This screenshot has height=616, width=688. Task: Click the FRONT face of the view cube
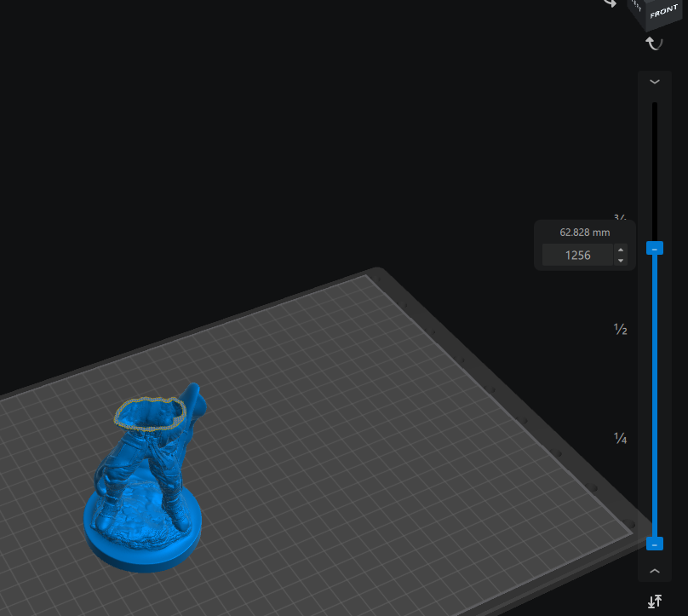[x=663, y=14]
